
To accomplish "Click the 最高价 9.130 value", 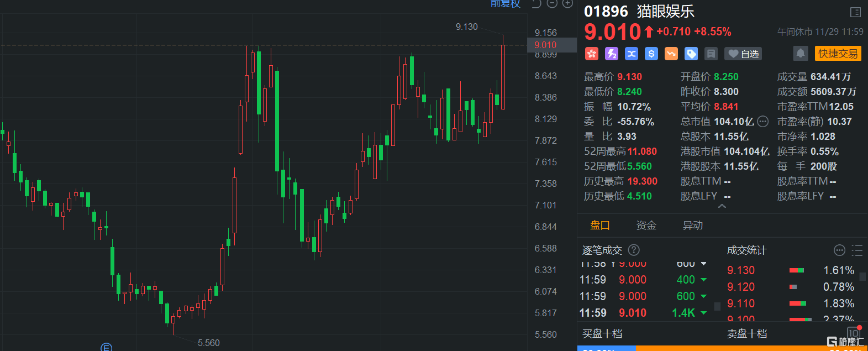I will click(630, 77).
